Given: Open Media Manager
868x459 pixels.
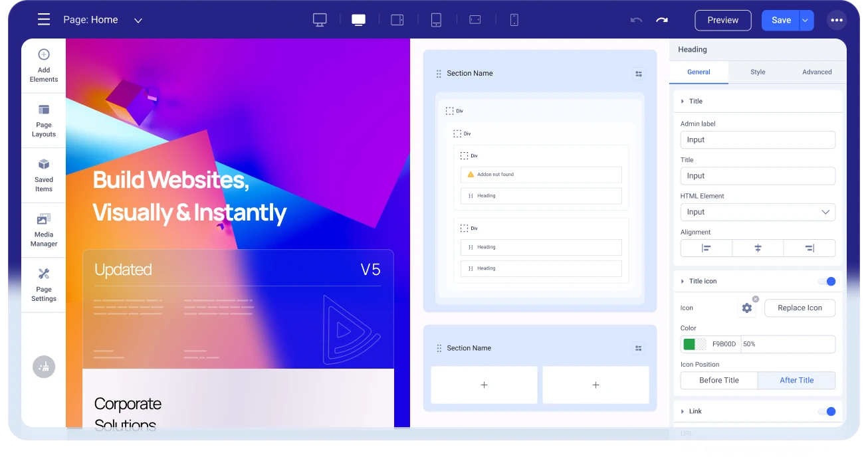Looking at the screenshot, I should click(x=44, y=230).
